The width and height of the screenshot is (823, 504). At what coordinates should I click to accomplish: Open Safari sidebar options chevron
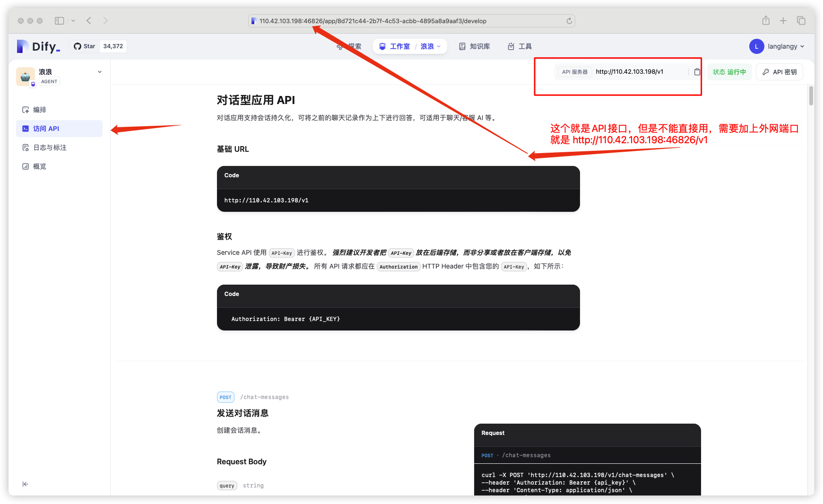tap(73, 21)
